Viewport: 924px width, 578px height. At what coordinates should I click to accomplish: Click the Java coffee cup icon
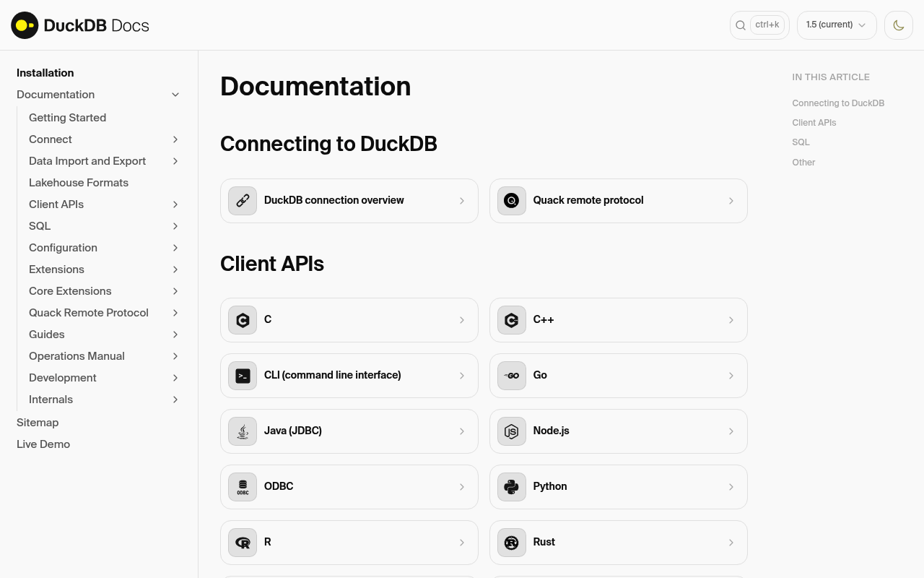[243, 431]
